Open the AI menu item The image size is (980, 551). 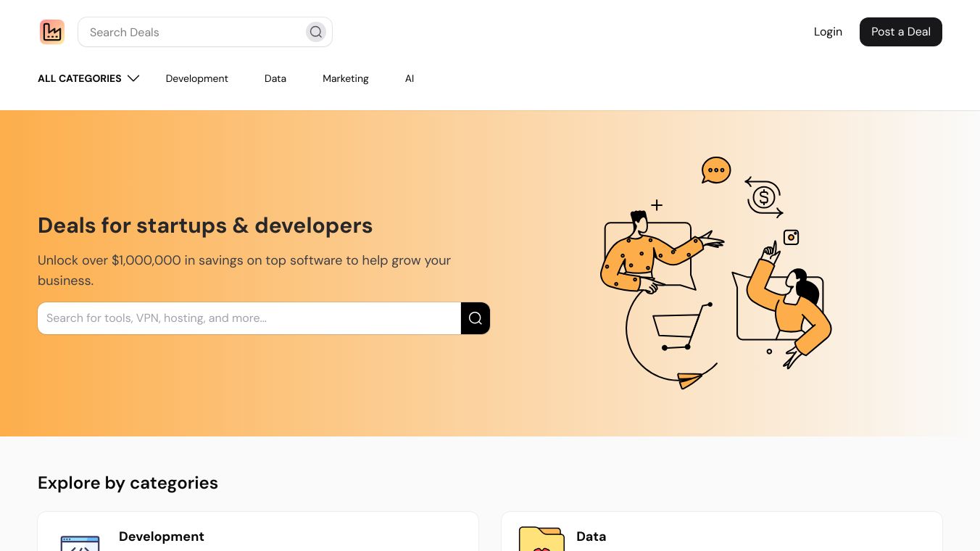[x=410, y=78]
